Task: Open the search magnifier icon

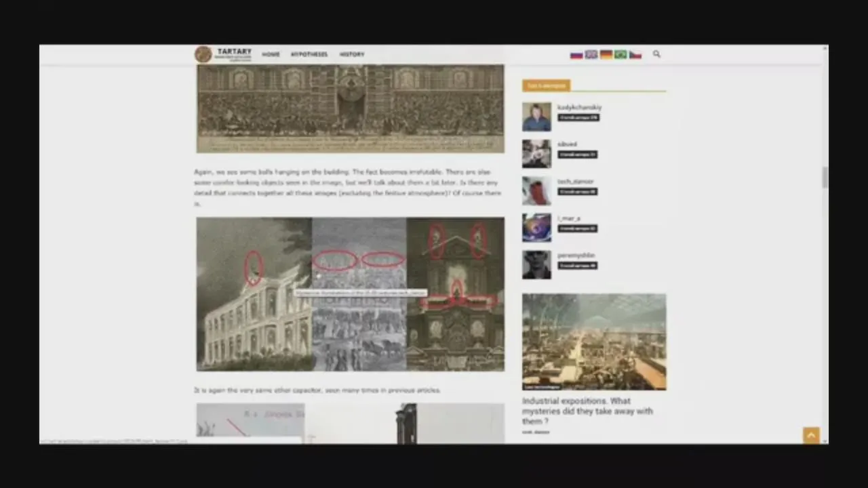Action: click(x=656, y=54)
